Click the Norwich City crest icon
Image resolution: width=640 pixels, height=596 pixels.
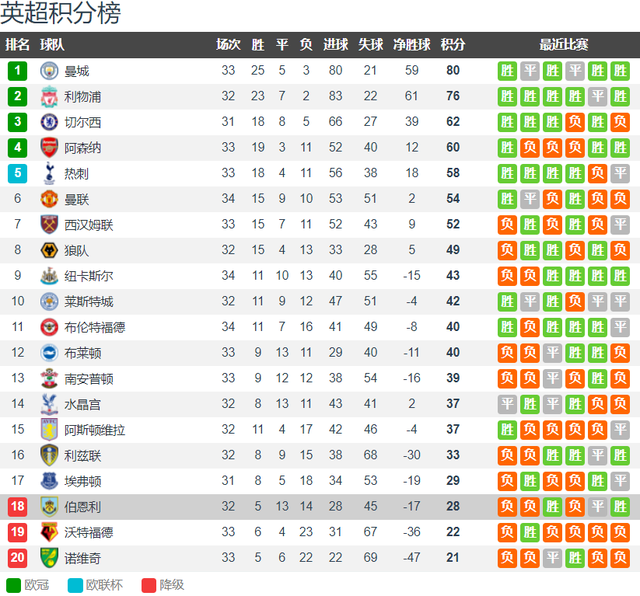click(49, 558)
